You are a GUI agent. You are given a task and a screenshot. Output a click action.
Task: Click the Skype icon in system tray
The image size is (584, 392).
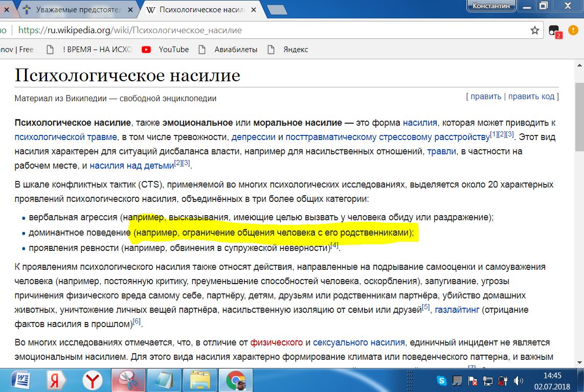point(442,380)
